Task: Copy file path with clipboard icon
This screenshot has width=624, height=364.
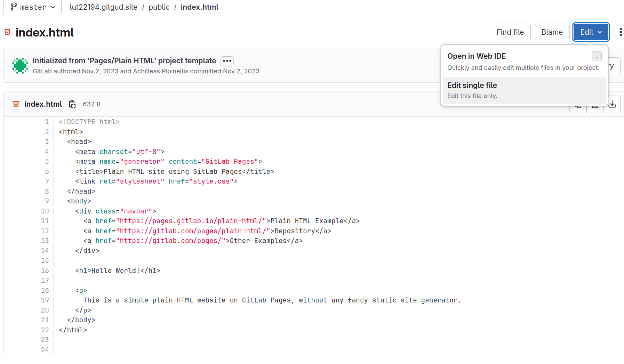Action: coord(72,104)
